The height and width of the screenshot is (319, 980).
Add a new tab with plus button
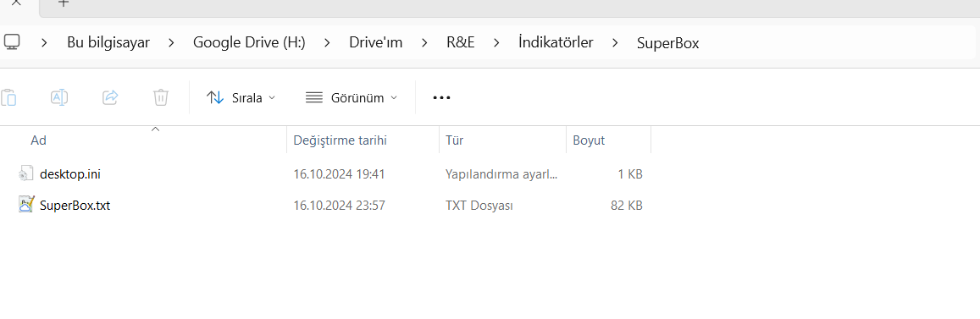(64, 3)
